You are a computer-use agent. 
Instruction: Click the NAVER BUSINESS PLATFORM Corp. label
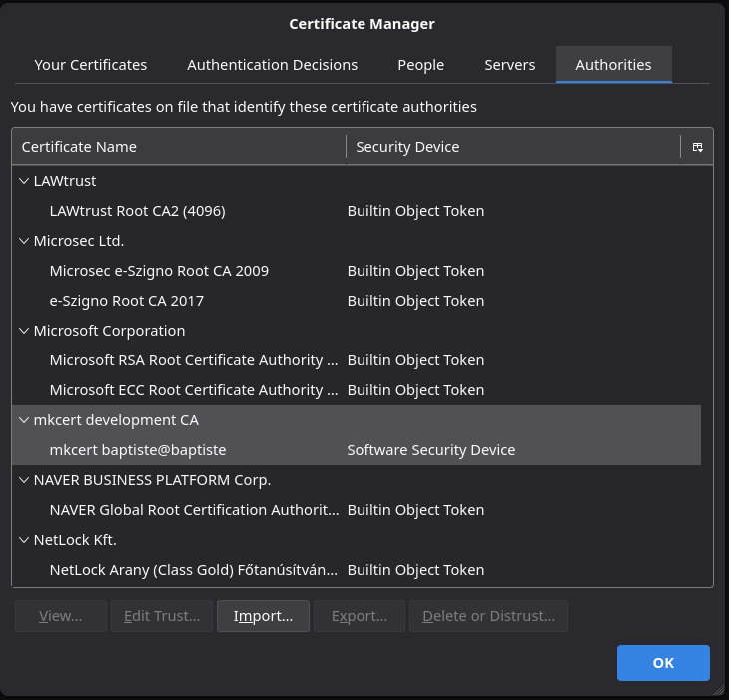click(x=152, y=480)
